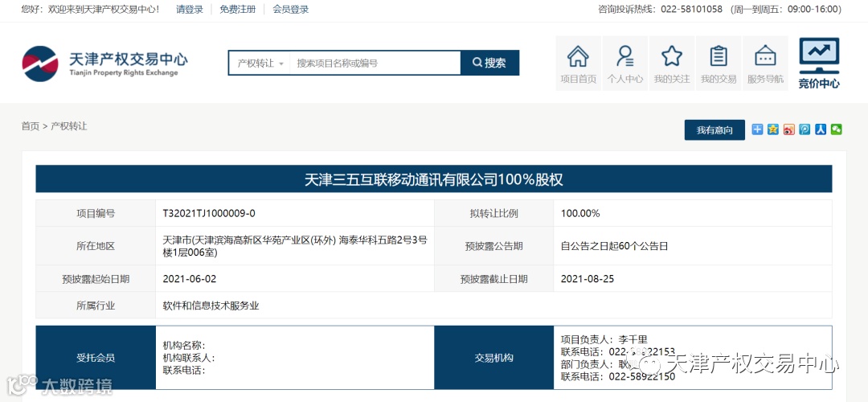The height and width of the screenshot is (402, 868).
Task: Click the 预披露截止日期 label cell
Action: coord(493,278)
